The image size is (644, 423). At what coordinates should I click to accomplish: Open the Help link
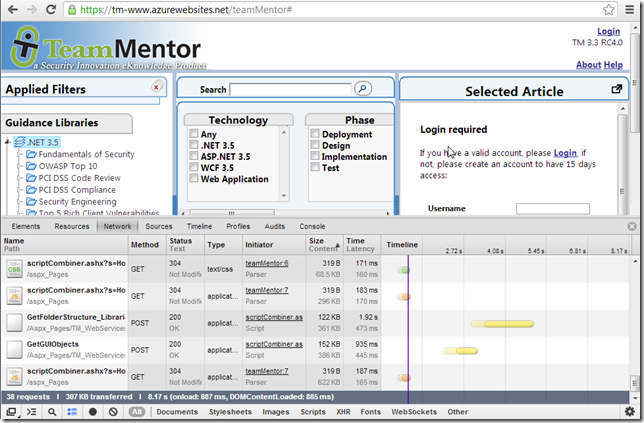pyautogui.click(x=613, y=65)
